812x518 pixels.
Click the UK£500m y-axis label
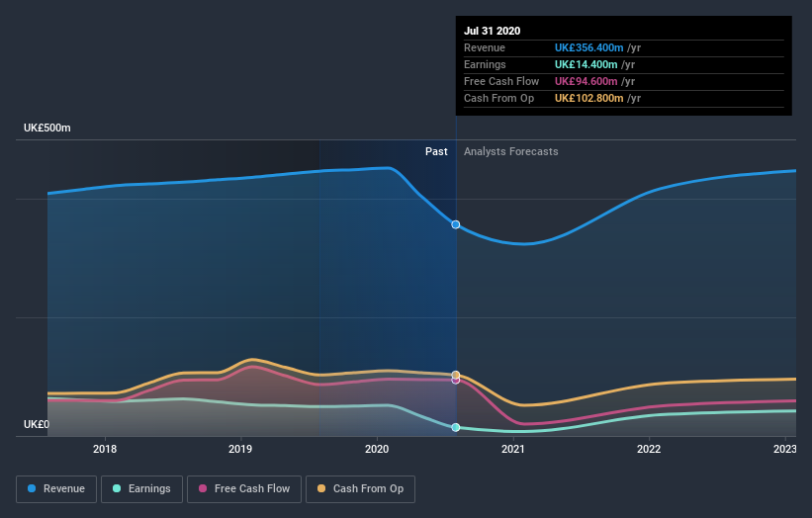47,128
